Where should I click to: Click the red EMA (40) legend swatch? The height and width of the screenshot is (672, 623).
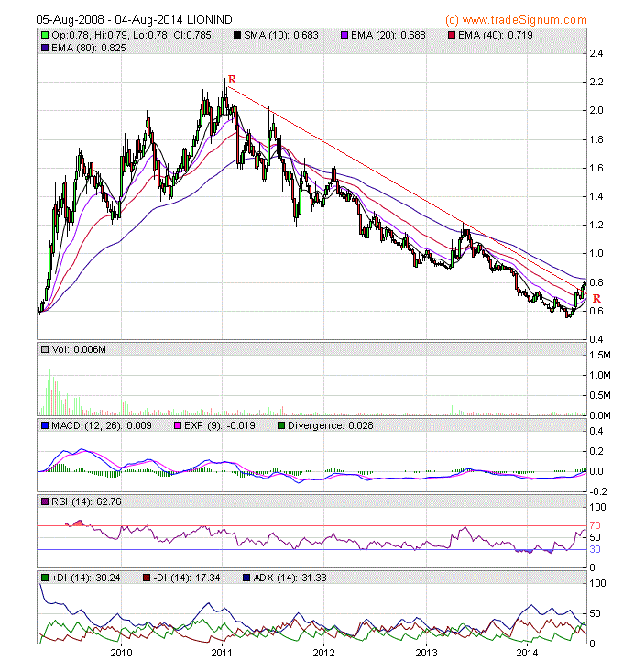(x=452, y=35)
